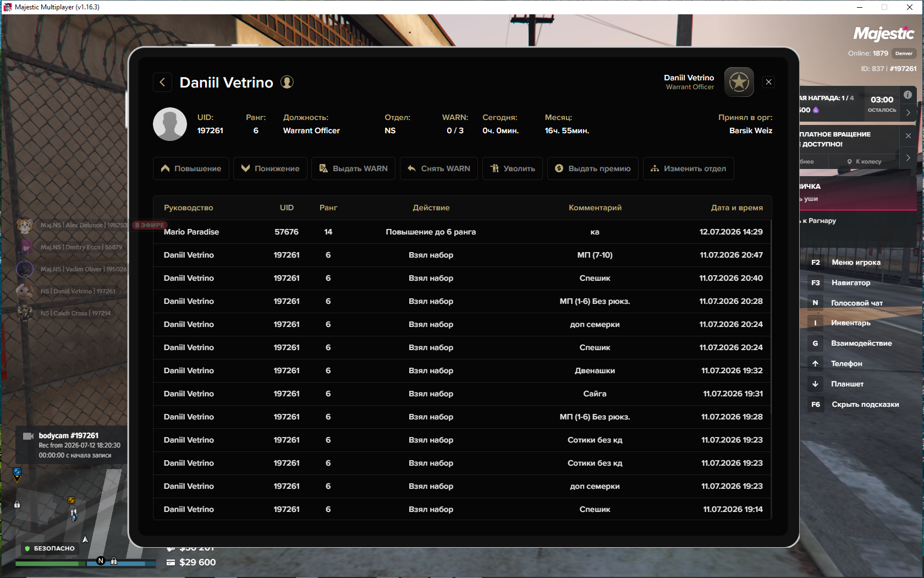
Task: Click the К колесу location link
Action: [x=864, y=161]
